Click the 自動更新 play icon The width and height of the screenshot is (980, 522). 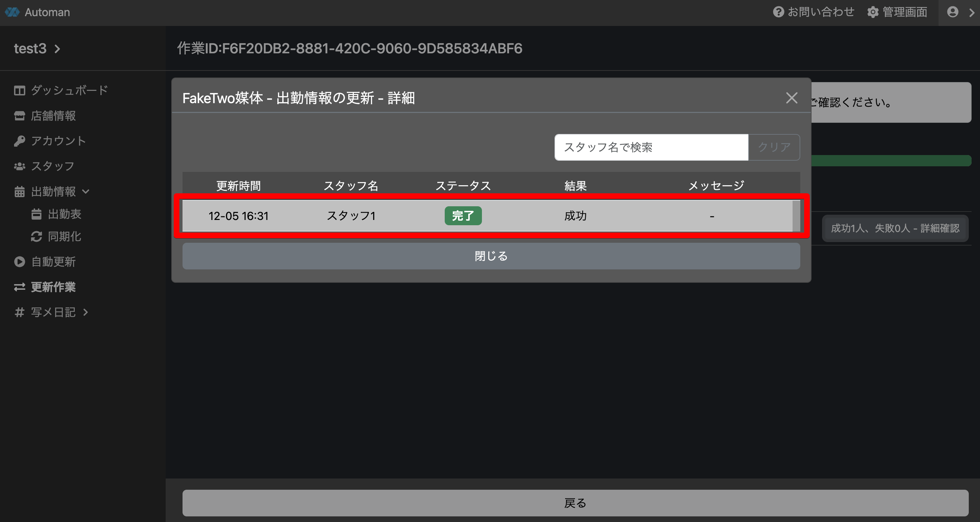tap(19, 262)
